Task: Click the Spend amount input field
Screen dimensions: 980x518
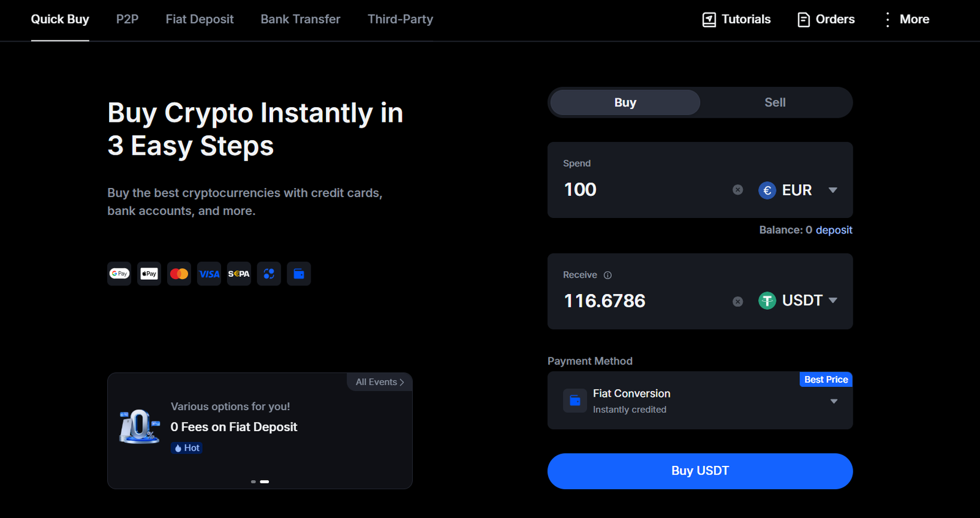Action: (637, 190)
